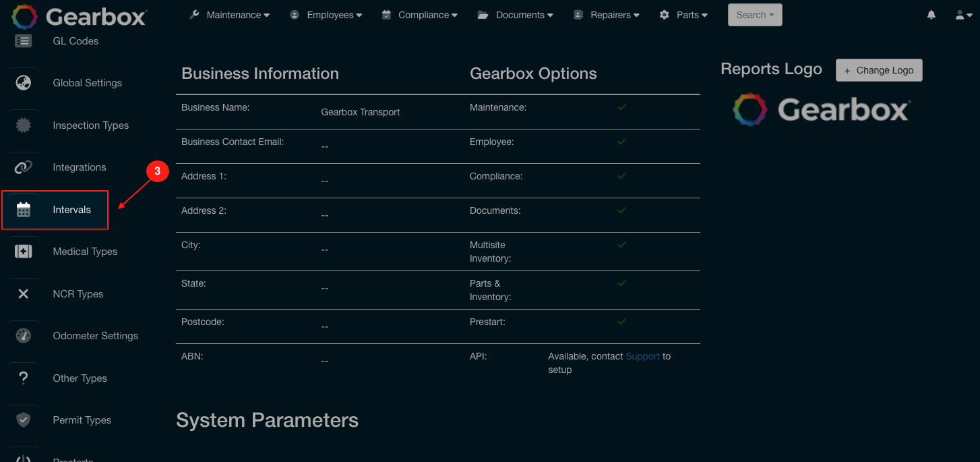Click the Medical Types cross icon
Image resolution: width=980 pixels, height=462 pixels.
(x=24, y=251)
